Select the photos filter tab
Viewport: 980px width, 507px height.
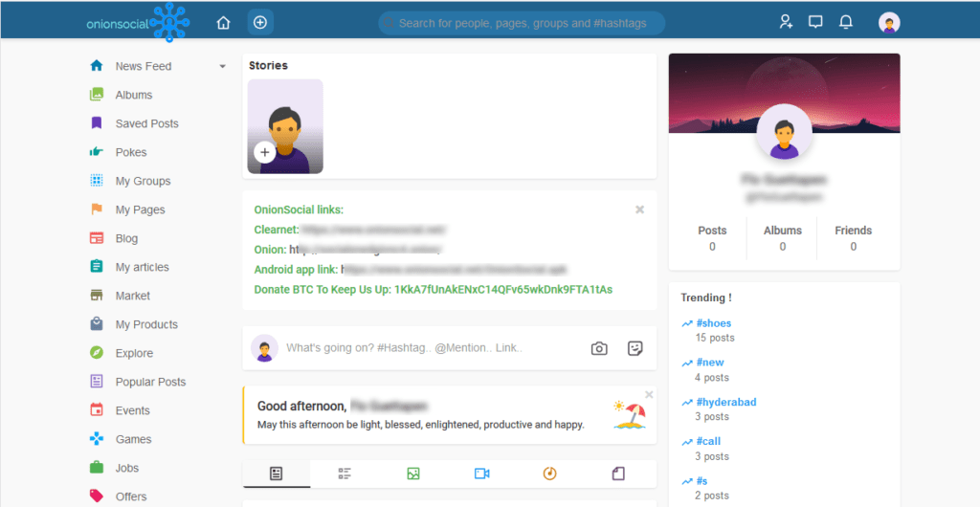click(413, 474)
